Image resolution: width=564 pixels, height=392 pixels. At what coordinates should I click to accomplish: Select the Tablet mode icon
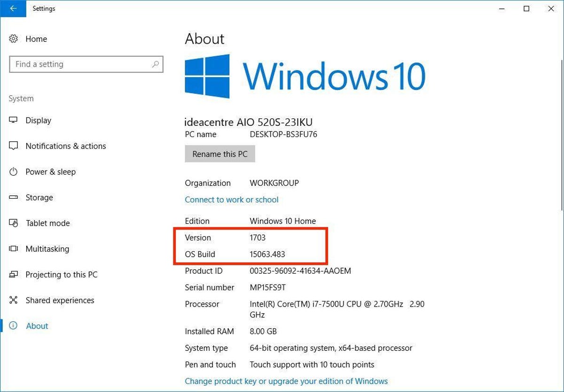tap(14, 223)
